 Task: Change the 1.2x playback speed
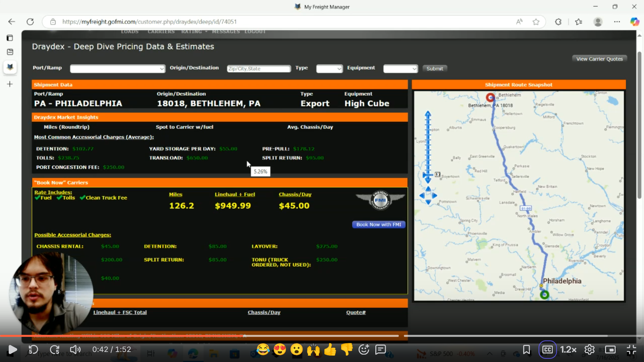(568, 350)
